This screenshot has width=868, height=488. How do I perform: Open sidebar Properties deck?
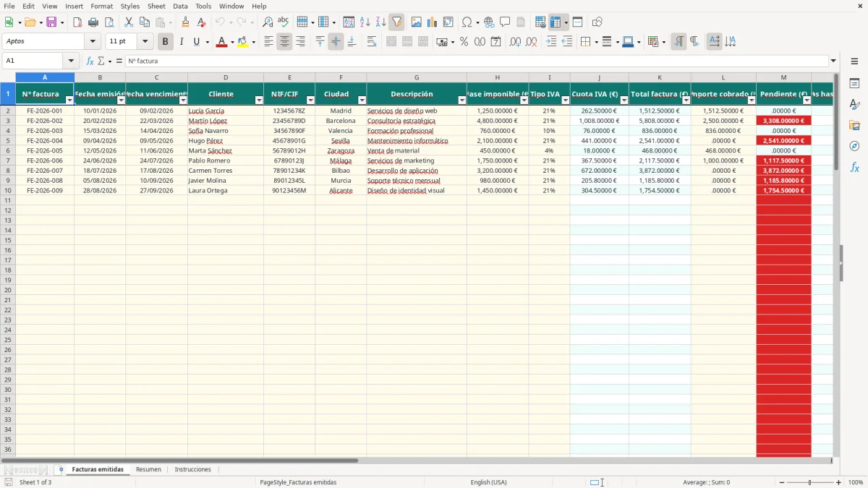[x=854, y=84]
